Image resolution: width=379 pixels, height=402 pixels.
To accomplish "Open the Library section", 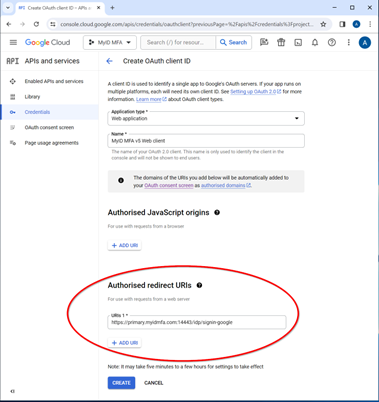I will pos(32,97).
